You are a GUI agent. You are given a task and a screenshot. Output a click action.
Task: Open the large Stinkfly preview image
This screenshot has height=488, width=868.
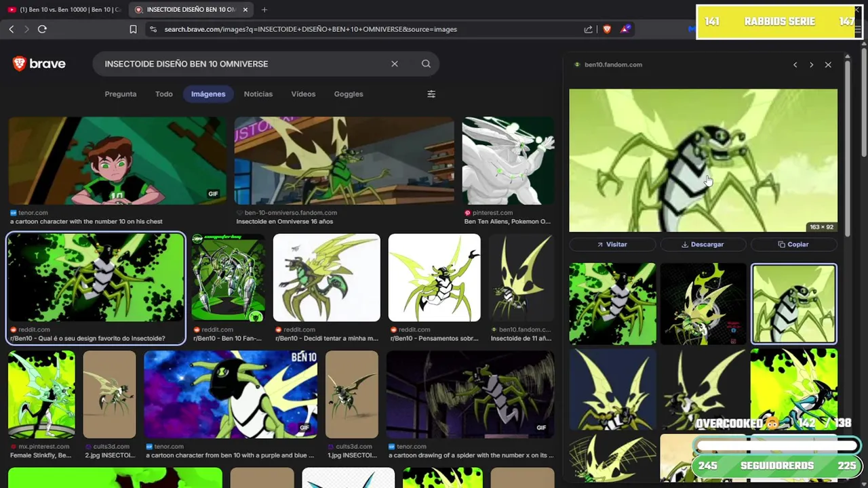(703, 160)
